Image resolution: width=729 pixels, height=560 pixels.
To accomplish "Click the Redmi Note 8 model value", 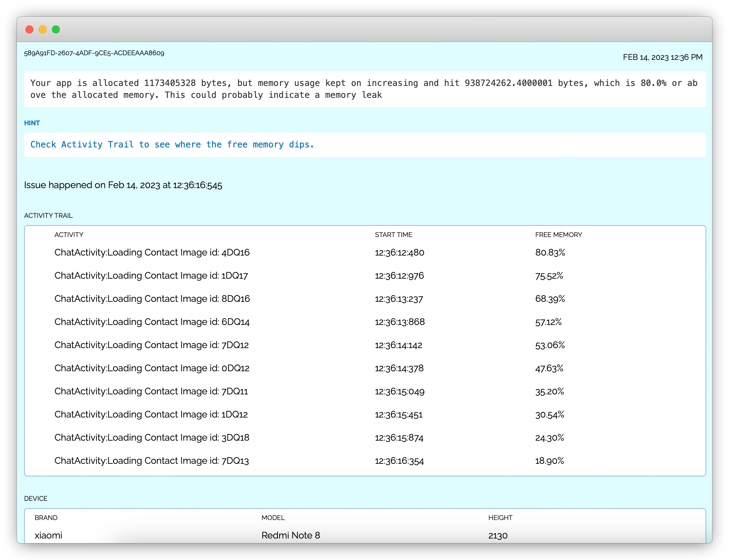I will point(290,535).
